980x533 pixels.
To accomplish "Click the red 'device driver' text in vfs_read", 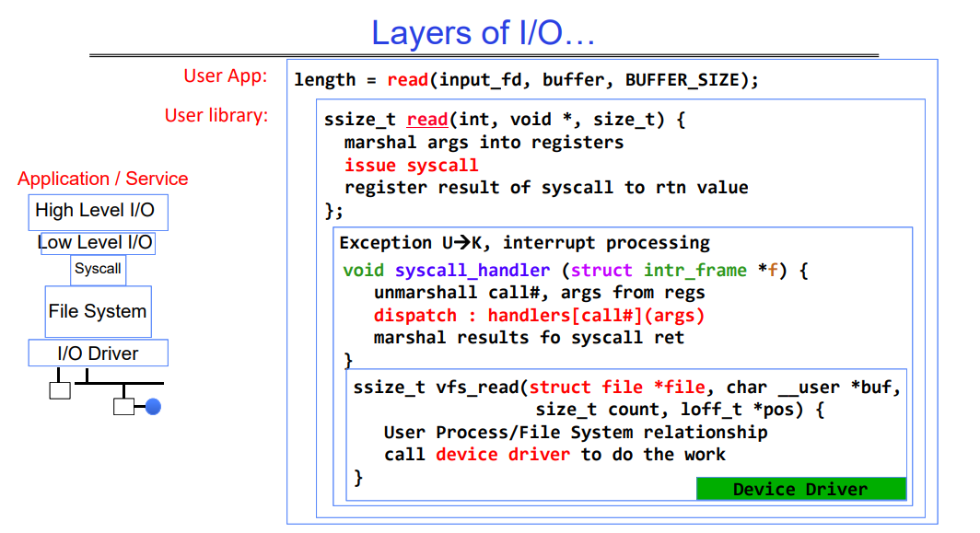I will pos(503,455).
